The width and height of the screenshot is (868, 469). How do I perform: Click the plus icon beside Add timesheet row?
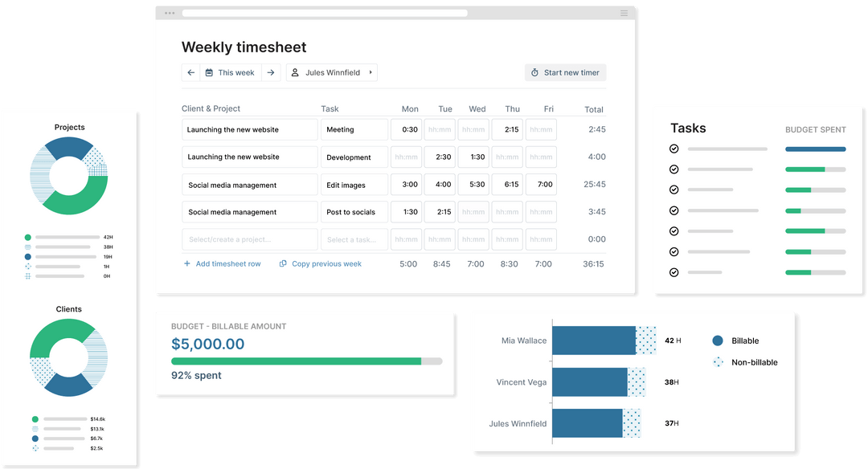tap(186, 263)
